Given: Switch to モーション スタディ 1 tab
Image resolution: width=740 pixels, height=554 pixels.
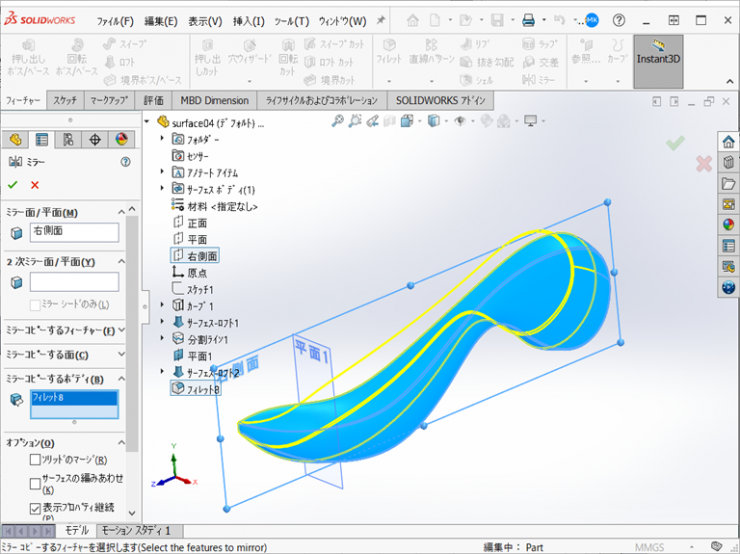Looking at the screenshot, I should [136, 530].
